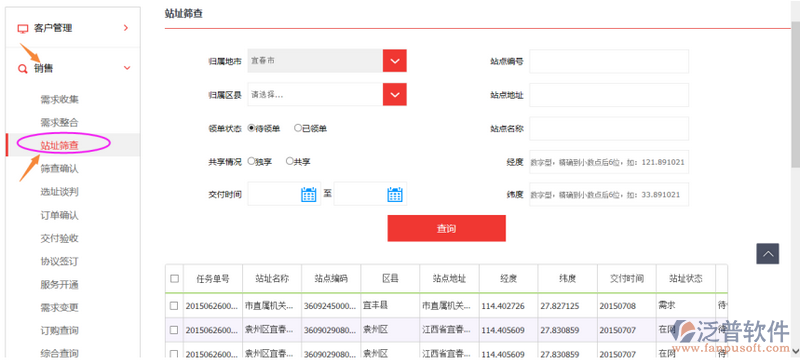Click the 站点编号 input field

pyautogui.click(x=609, y=61)
